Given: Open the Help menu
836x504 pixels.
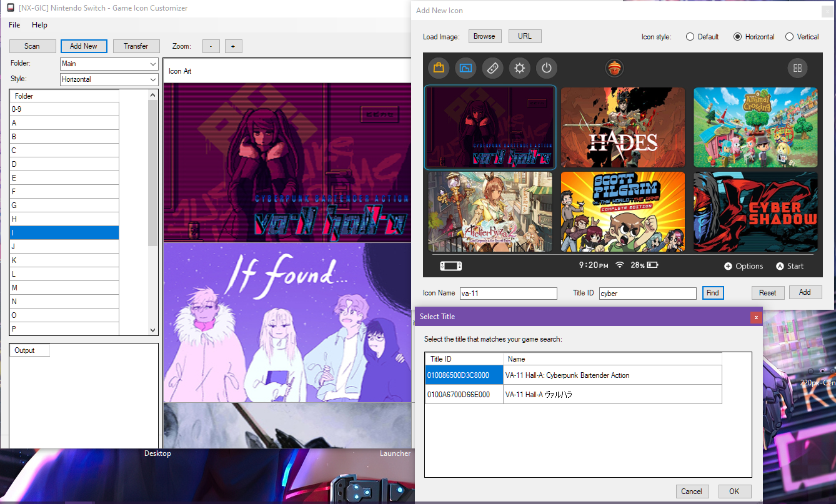Looking at the screenshot, I should [x=39, y=25].
